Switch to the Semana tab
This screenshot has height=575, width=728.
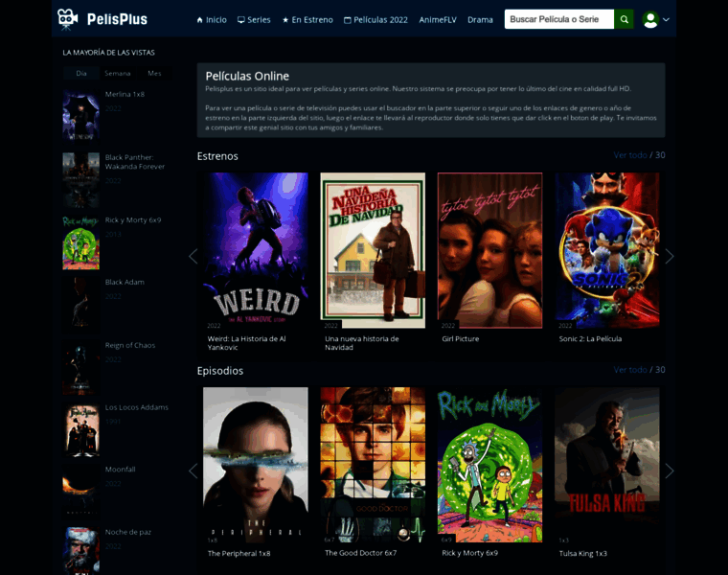click(x=118, y=74)
